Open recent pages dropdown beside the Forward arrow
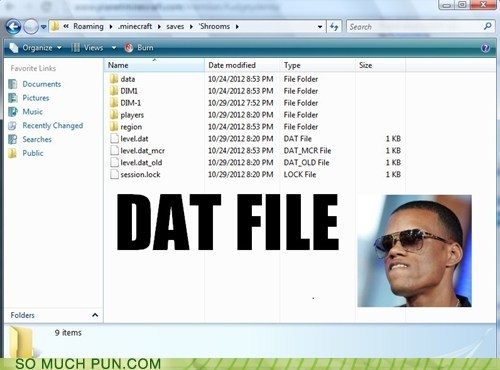This screenshot has height=370, width=500. [43, 27]
